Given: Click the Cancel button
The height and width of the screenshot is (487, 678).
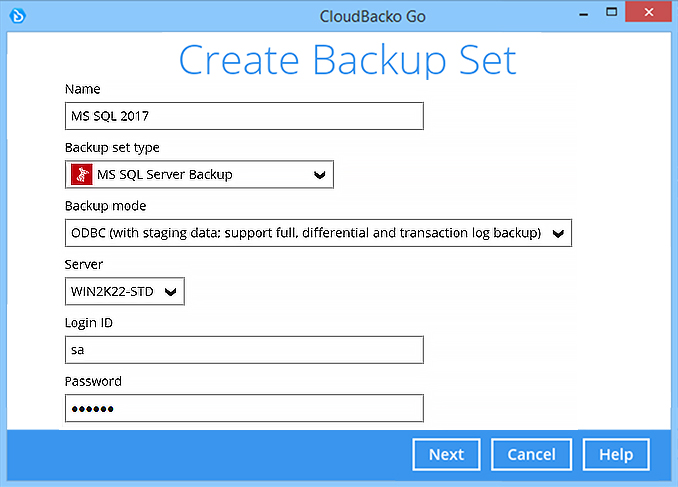Looking at the screenshot, I should click(x=531, y=455).
